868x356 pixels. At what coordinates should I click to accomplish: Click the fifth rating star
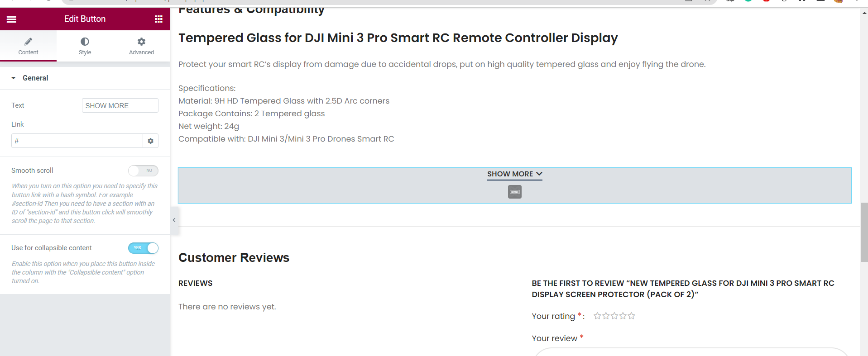click(632, 316)
